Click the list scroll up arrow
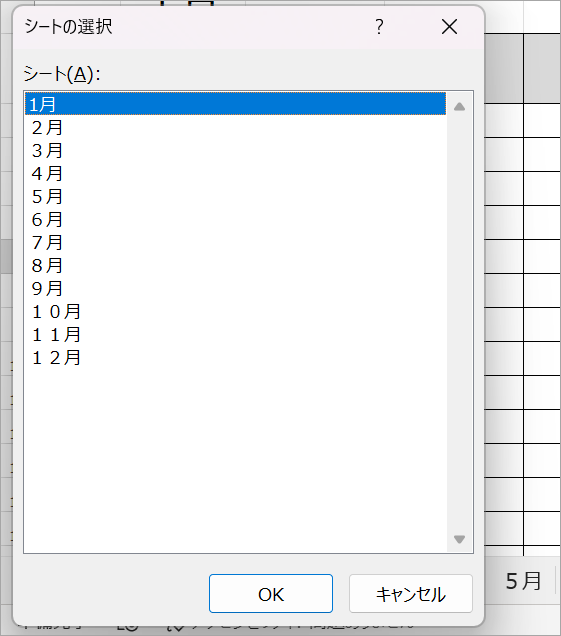This screenshot has height=636, width=561. [459, 107]
